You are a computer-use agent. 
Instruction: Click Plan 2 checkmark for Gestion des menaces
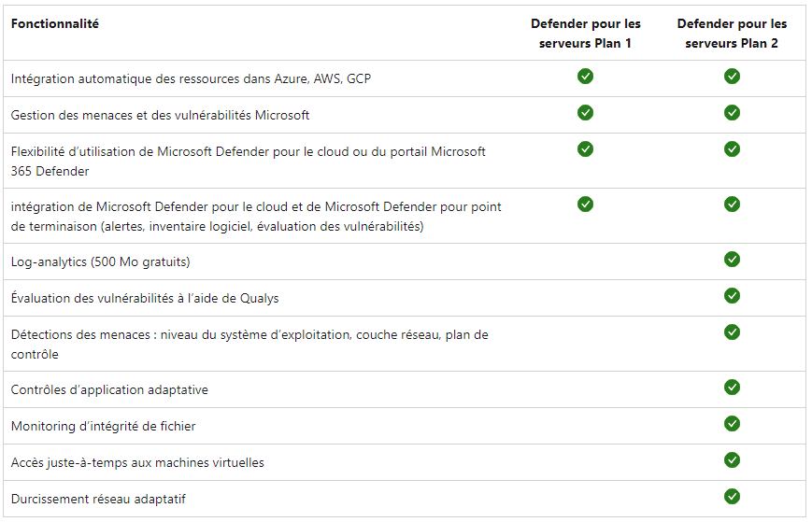point(732,112)
